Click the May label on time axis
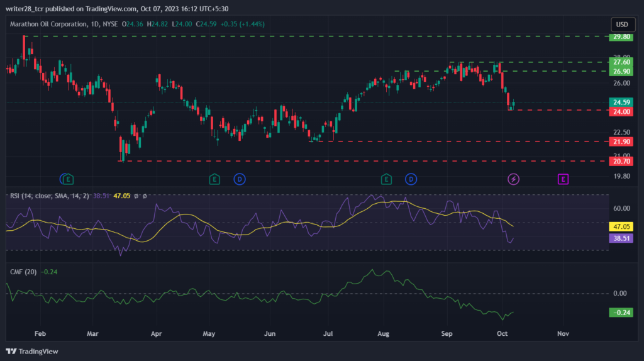The image size is (644, 361). click(209, 333)
